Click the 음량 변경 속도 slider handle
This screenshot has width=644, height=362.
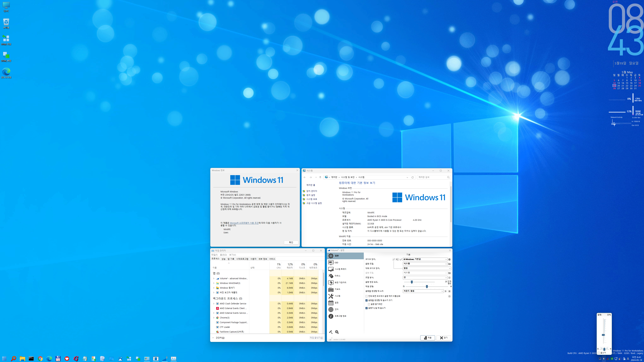412,282
